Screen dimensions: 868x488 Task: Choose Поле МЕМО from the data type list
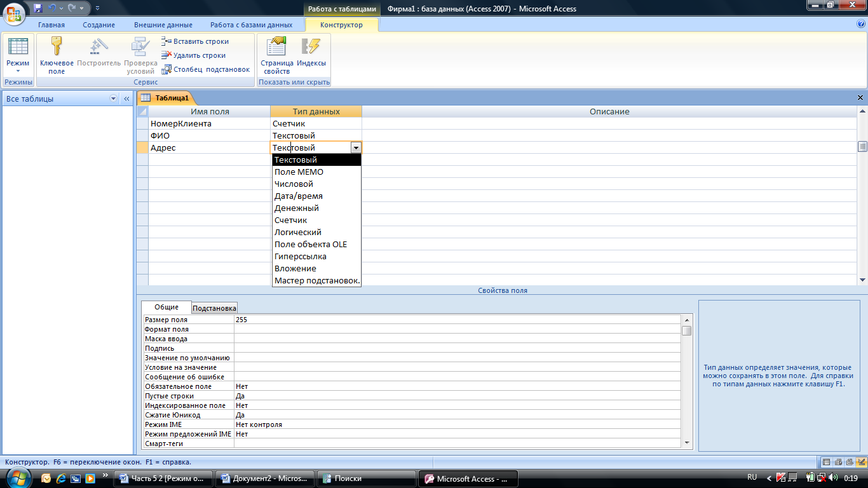(x=316, y=172)
